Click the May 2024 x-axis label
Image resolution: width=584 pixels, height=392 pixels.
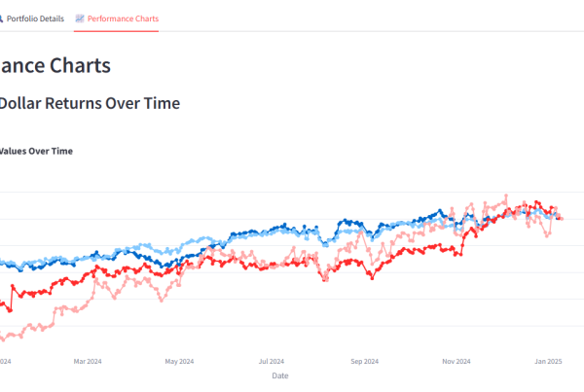(180, 361)
